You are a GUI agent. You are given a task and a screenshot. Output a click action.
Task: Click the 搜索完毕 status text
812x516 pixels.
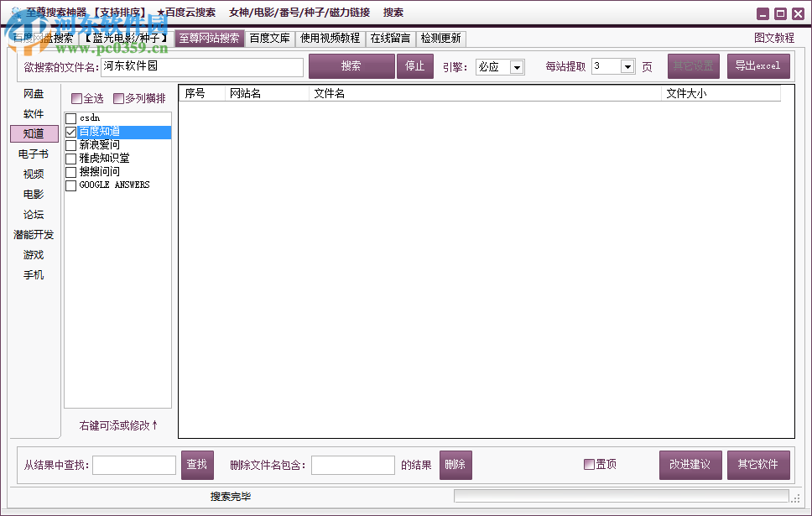(x=231, y=497)
